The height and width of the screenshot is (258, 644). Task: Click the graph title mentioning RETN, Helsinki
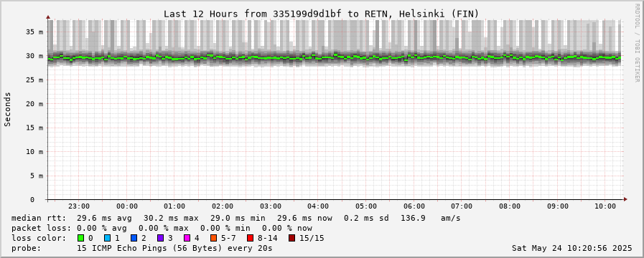[x=321, y=14]
